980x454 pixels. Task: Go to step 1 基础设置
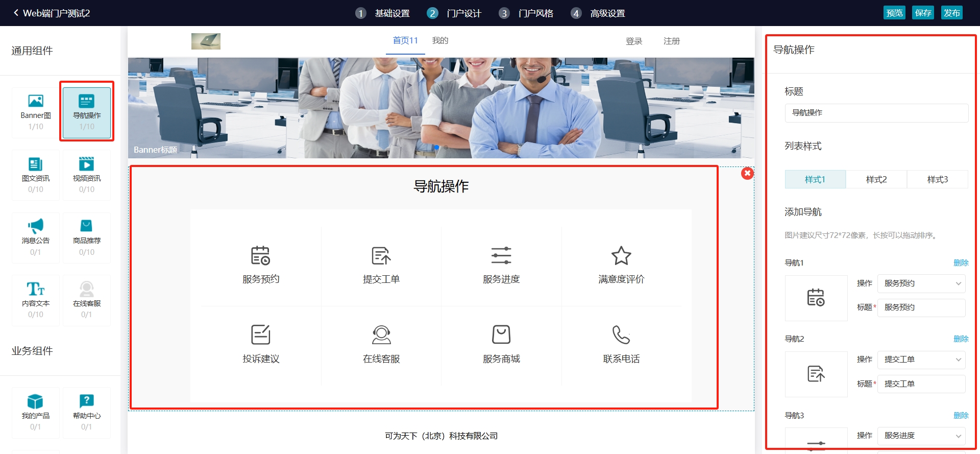tap(382, 13)
